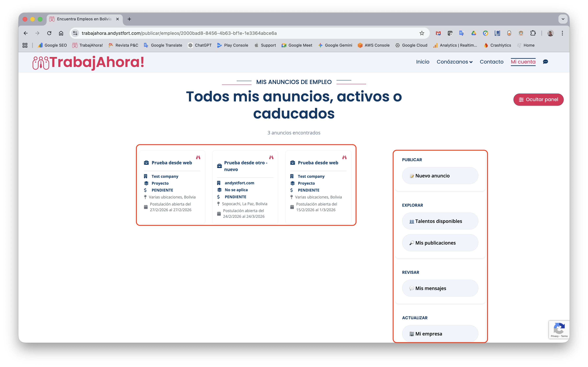
Task: Click binoculars icon on 'Prueba desde otro' card
Action: (x=271, y=157)
